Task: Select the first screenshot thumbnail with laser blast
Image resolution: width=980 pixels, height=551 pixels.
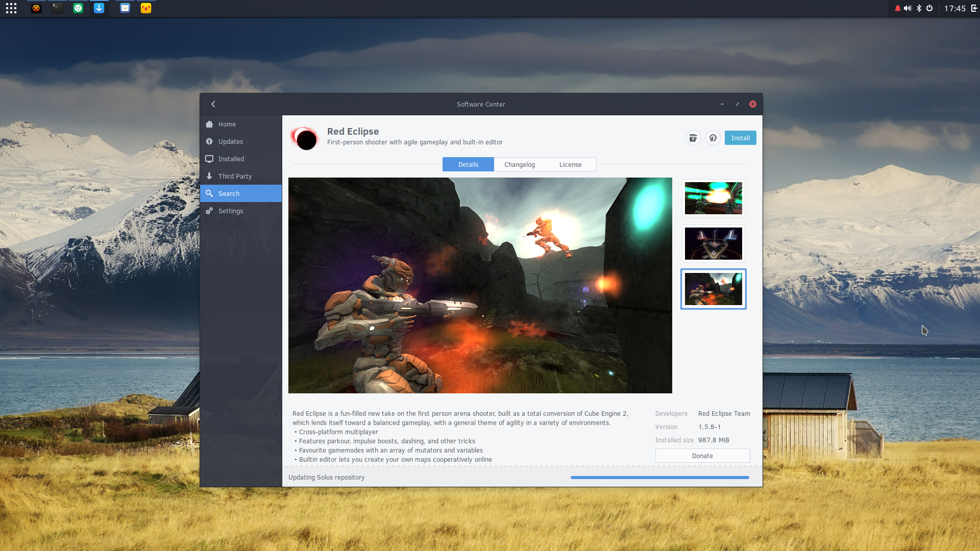Action: pyautogui.click(x=714, y=198)
